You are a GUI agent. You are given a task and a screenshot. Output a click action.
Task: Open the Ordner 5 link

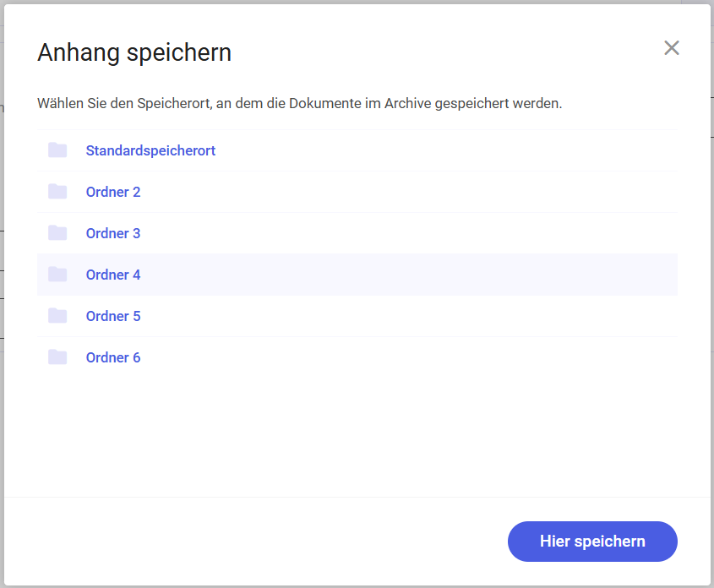point(113,316)
